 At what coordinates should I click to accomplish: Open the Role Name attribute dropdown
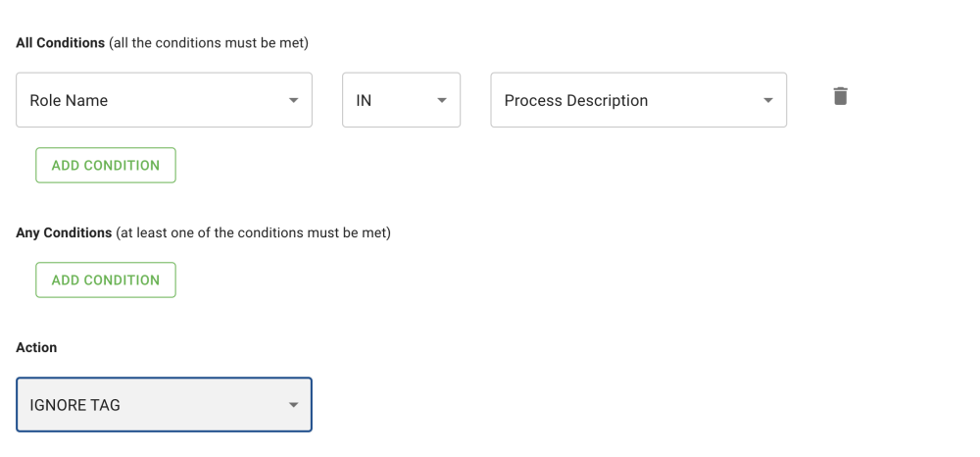tap(164, 100)
